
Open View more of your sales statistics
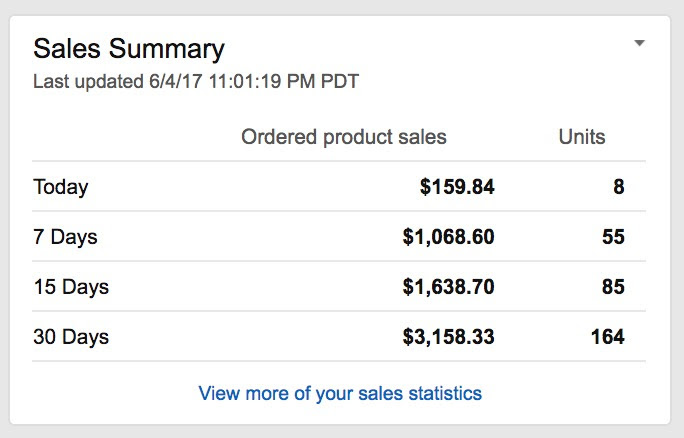[340, 393]
